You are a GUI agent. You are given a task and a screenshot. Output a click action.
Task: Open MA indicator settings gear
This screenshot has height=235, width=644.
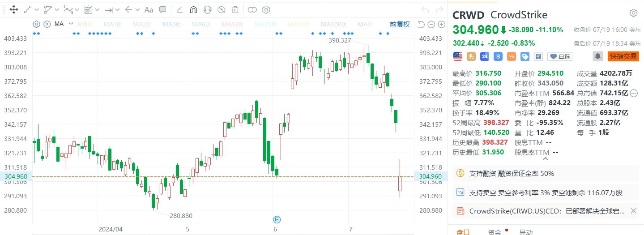(37, 24)
